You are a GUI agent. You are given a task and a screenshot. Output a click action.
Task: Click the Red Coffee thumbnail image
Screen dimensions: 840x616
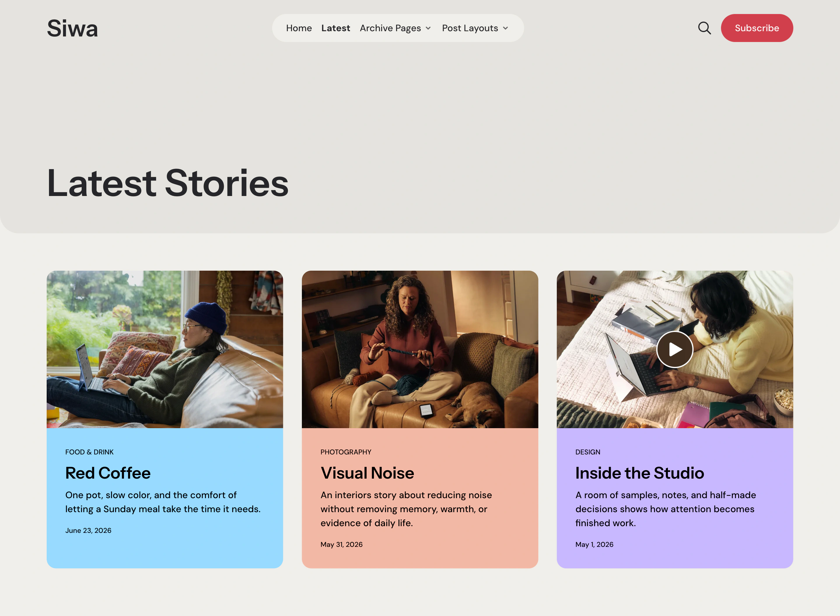tap(165, 349)
